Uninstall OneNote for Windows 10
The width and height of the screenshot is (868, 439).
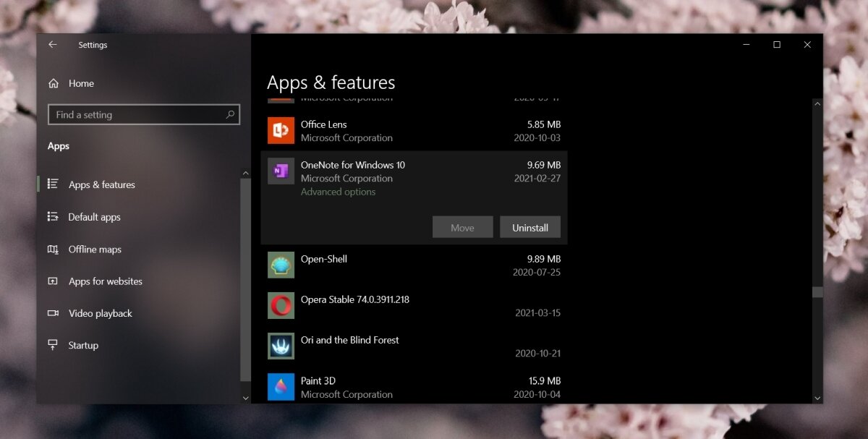(x=529, y=227)
